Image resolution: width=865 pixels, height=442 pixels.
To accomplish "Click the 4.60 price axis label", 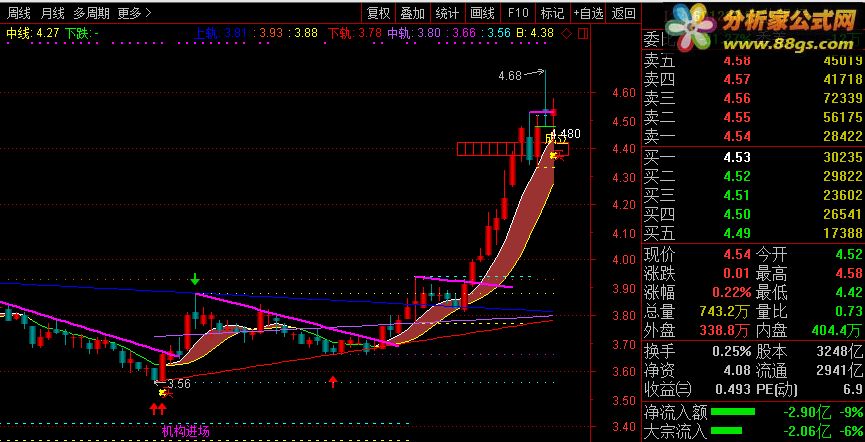I will (623, 93).
